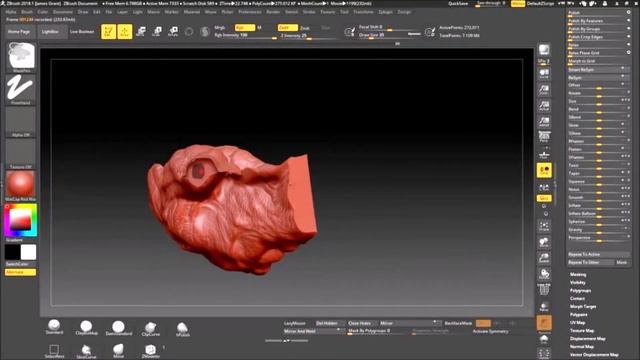This screenshot has width=640, height=360.
Task: Select the SliceCurve brush
Action: coord(86,351)
